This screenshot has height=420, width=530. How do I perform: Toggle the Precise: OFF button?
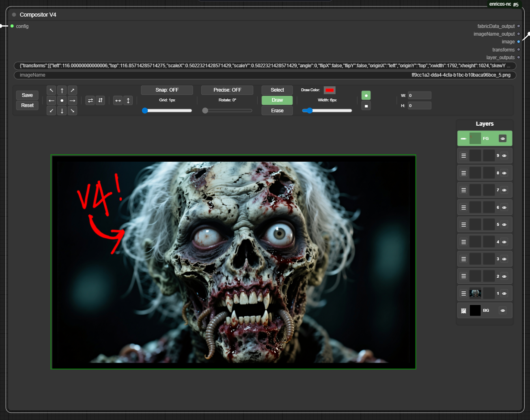coord(227,90)
